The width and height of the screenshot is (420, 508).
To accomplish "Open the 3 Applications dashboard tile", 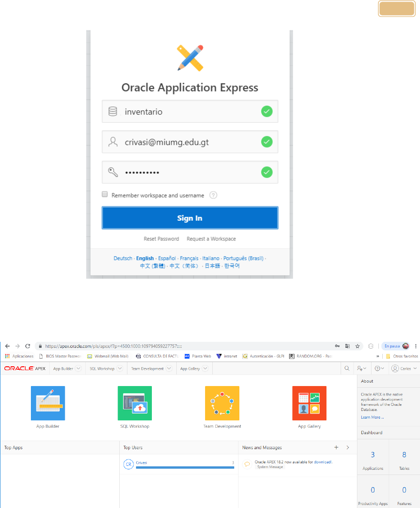I will [373, 457].
